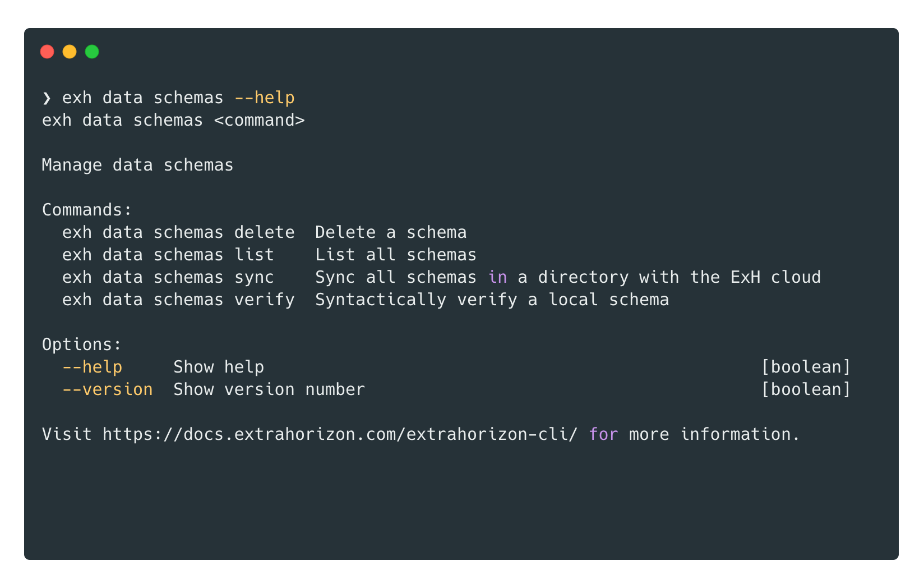Screen dimensions: 924x588
Task: Open the docs.extrahorizon.com documentation URL
Action: [340, 435]
